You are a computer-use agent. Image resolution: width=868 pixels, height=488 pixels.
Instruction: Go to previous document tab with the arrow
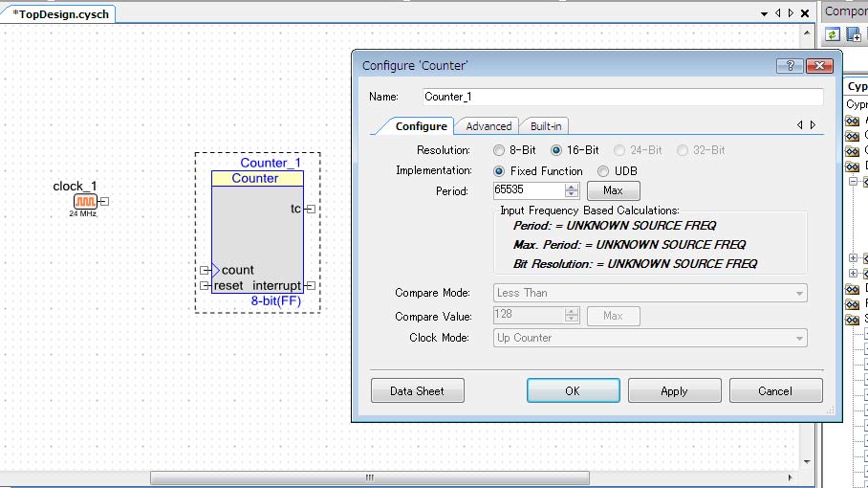coord(778,12)
